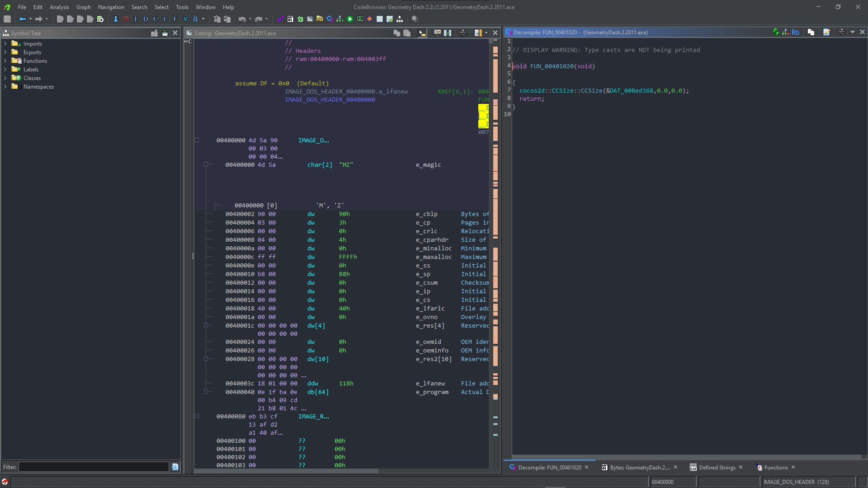
Task: Open the Graph menu
Action: pyautogui.click(x=84, y=7)
